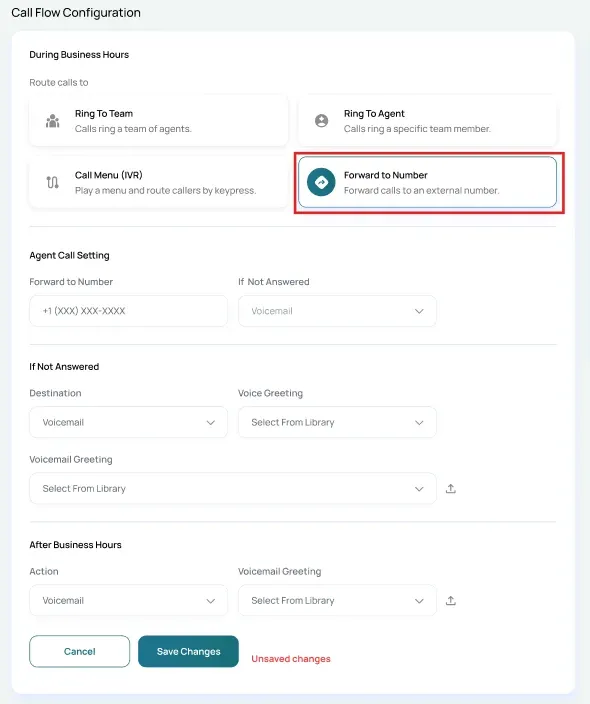
Task: Expand the Destination Voicemail dropdown
Action: coord(128,422)
